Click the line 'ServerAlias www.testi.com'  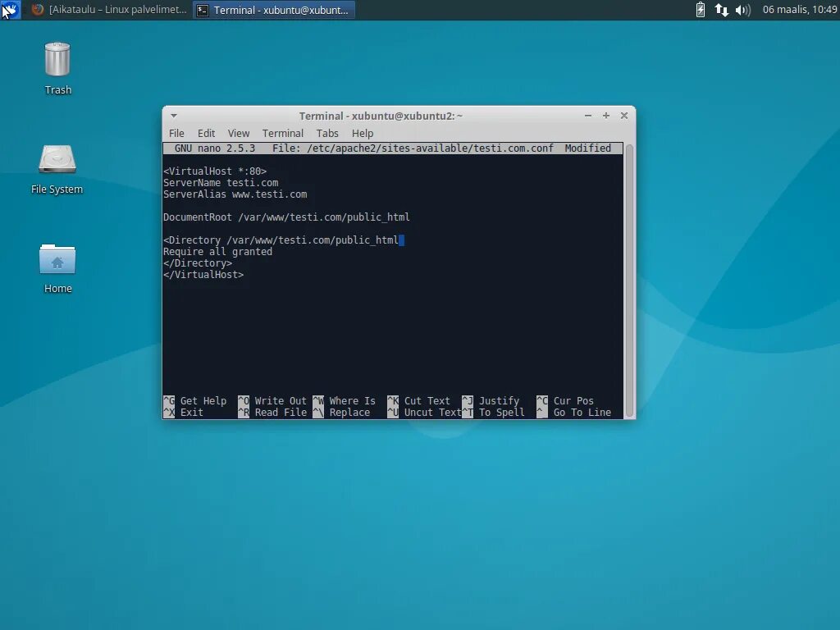[x=235, y=194]
